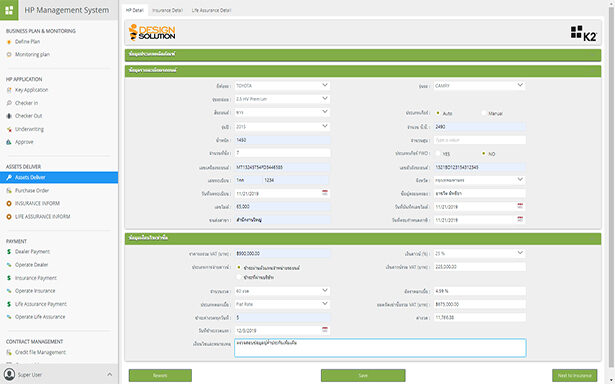Switch to the Life Assurance Detail tab
This screenshot has height=384, width=615.
(x=211, y=10)
